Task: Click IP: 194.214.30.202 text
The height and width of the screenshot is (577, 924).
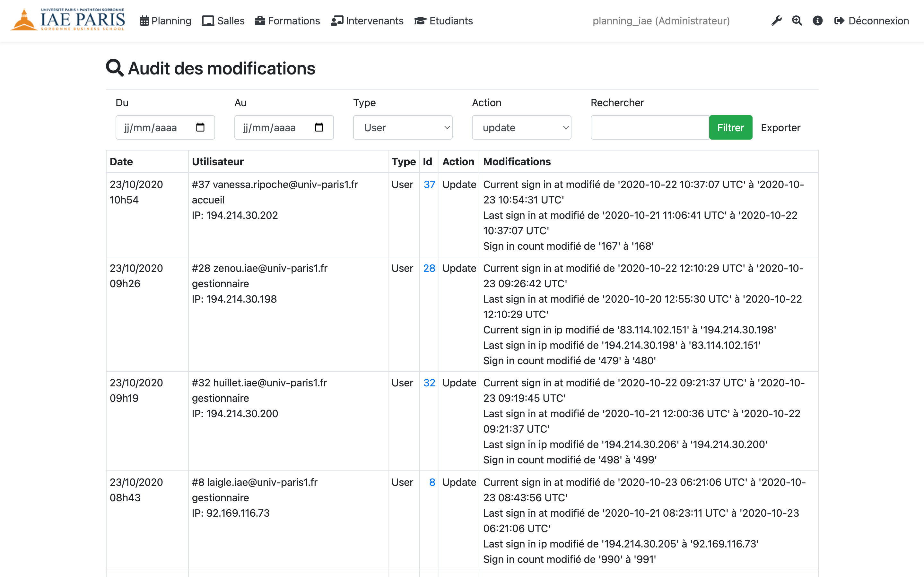Action: click(x=235, y=215)
